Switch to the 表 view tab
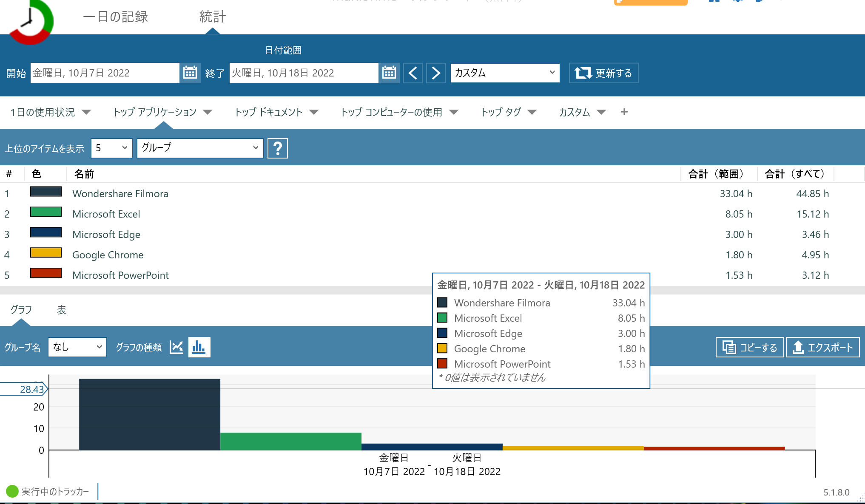The width and height of the screenshot is (865, 504). pos(62,310)
